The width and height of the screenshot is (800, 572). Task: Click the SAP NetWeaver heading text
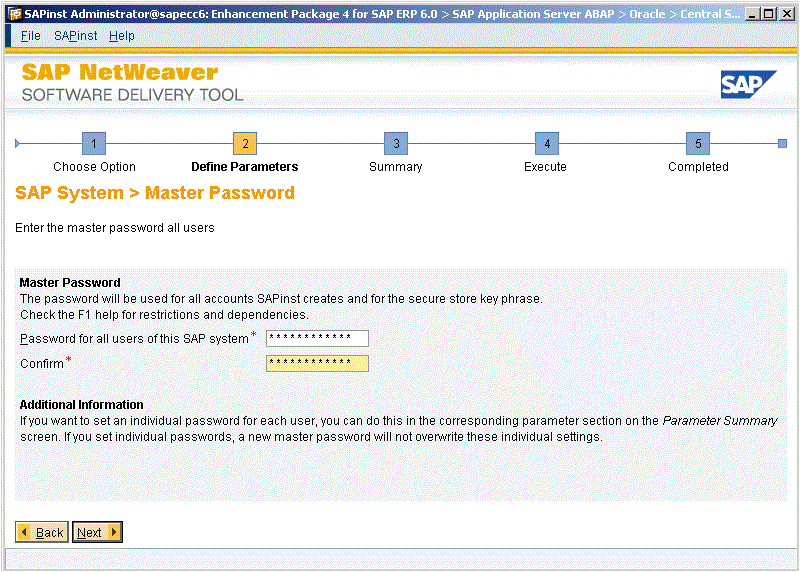pyautogui.click(x=120, y=73)
